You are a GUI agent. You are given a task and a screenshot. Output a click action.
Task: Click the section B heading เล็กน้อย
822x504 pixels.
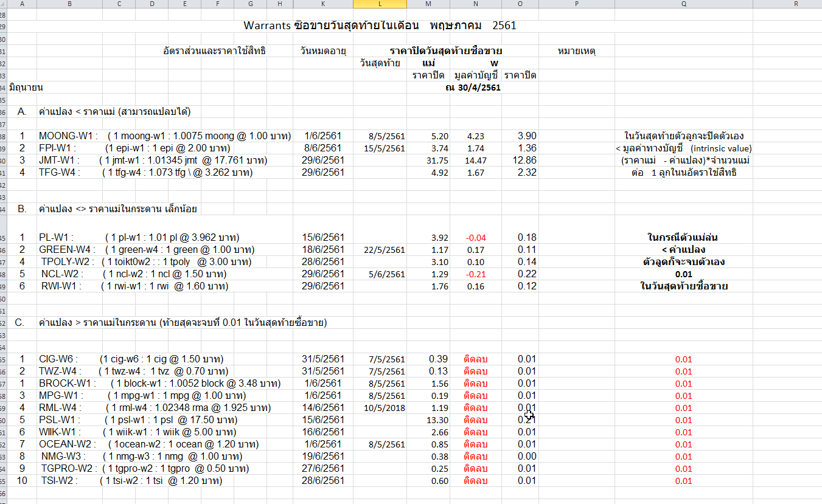coord(117,209)
